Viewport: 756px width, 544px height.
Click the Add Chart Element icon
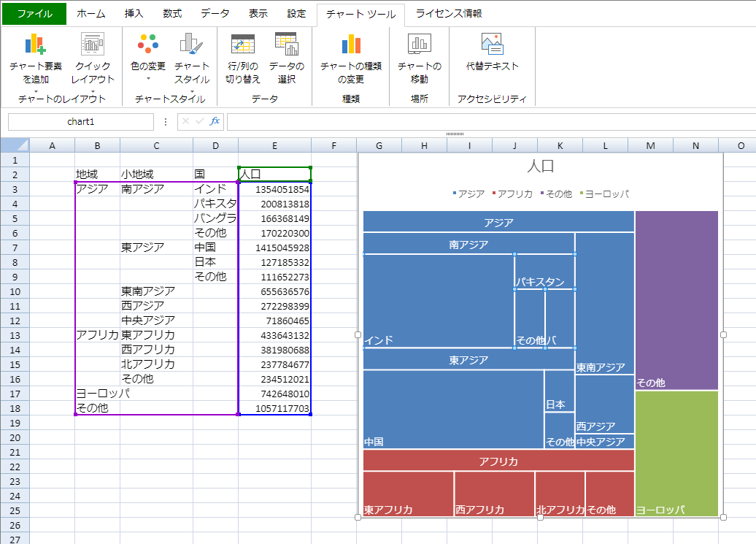coord(35,45)
